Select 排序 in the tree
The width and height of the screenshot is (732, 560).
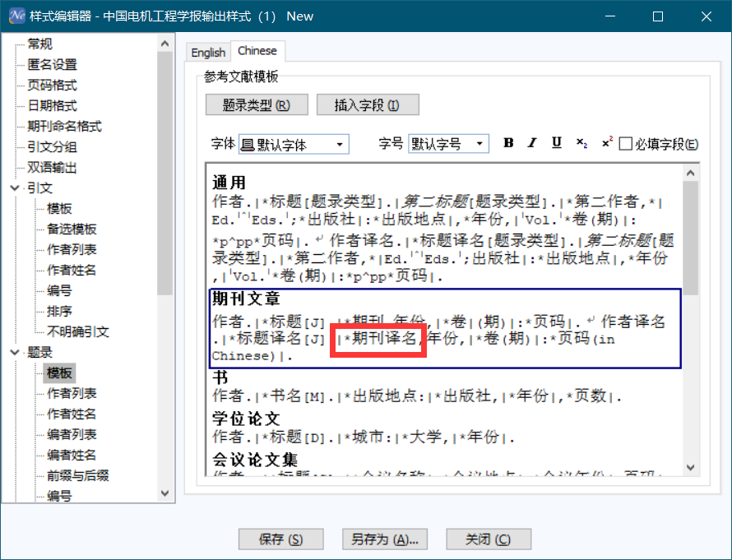[59, 312]
